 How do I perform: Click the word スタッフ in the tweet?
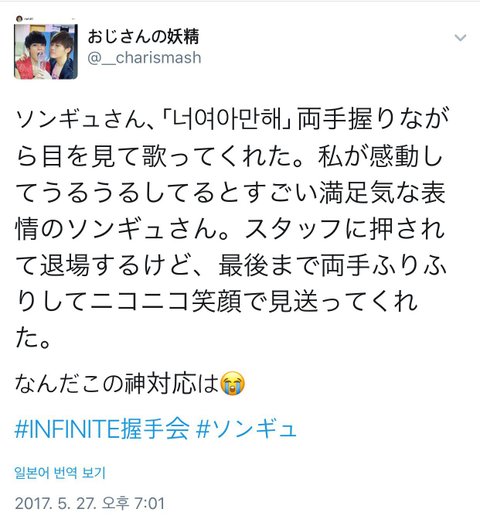point(294,229)
